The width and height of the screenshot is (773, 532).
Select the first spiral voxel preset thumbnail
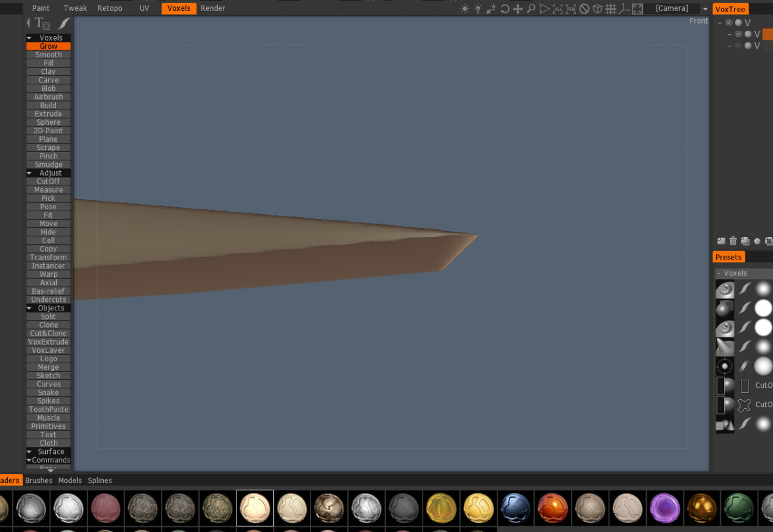725,290
